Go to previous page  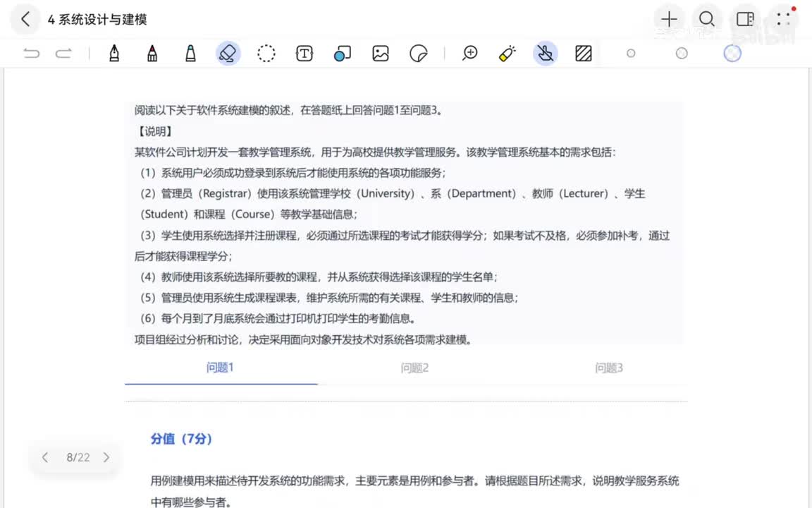[45, 457]
